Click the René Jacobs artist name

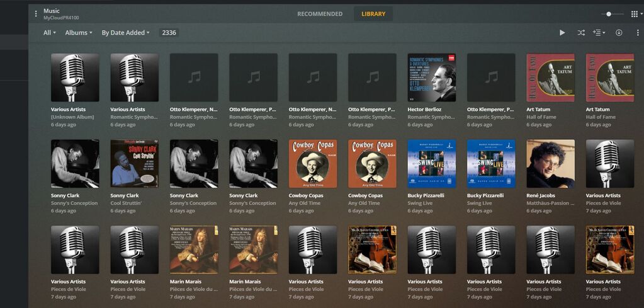541,195
